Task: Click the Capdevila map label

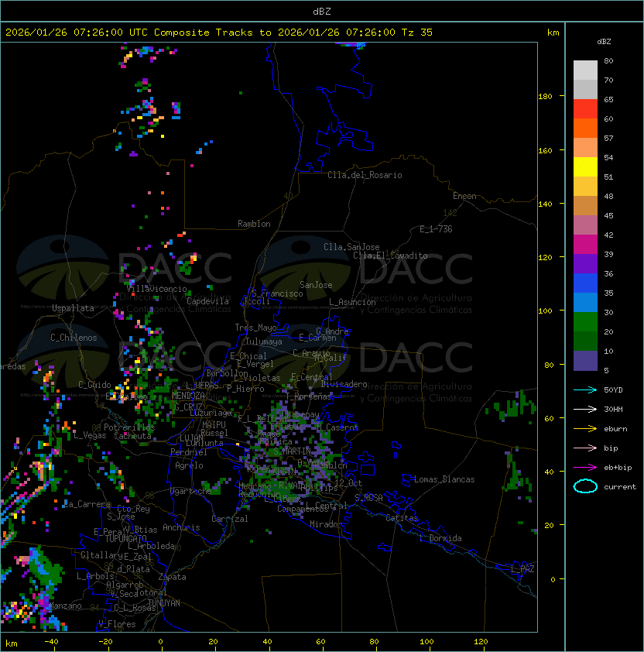Action: (207, 301)
